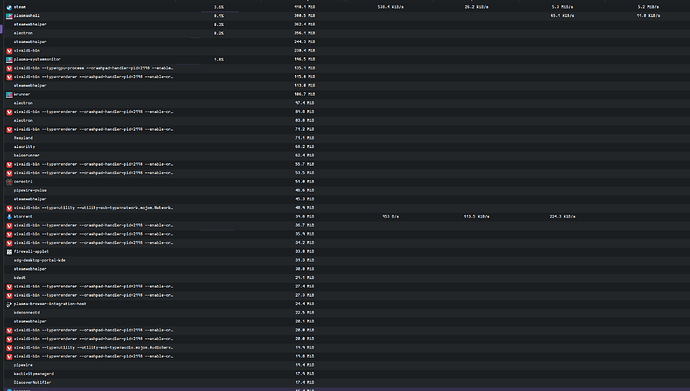
Task: Click the plasma-systemmonitor process icon
Action: pos(9,59)
